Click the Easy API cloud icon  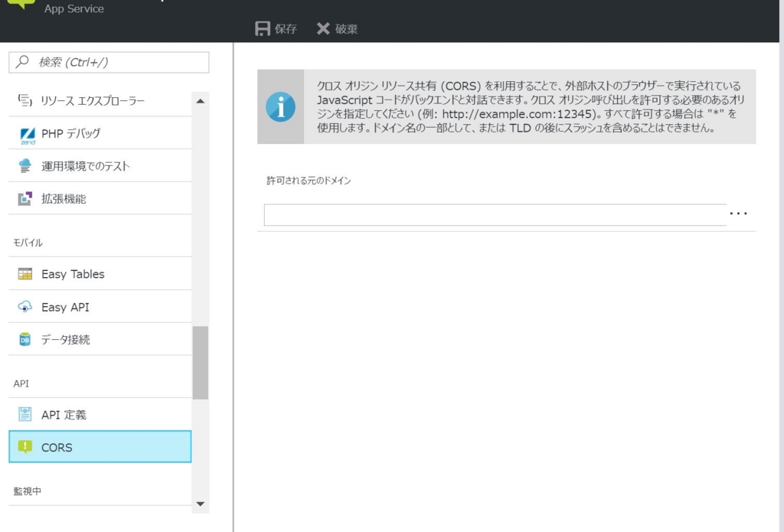(25, 306)
